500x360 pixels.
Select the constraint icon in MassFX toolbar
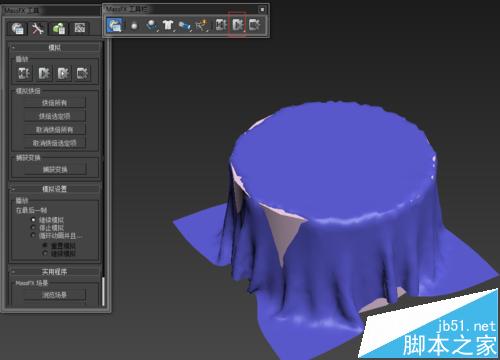pyautogui.click(x=185, y=25)
